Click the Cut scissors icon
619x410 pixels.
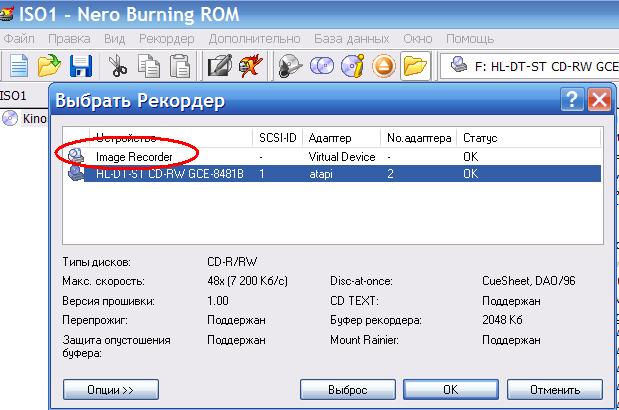(x=118, y=66)
